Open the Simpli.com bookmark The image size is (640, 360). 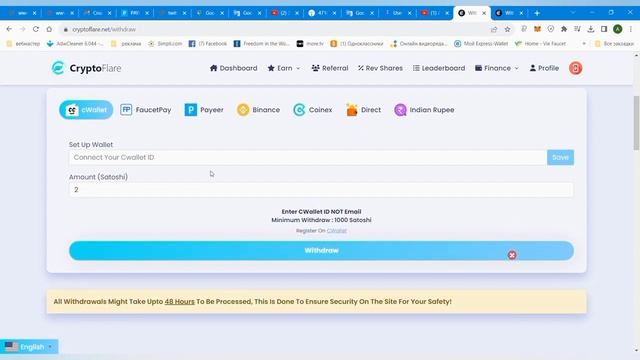click(165, 44)
